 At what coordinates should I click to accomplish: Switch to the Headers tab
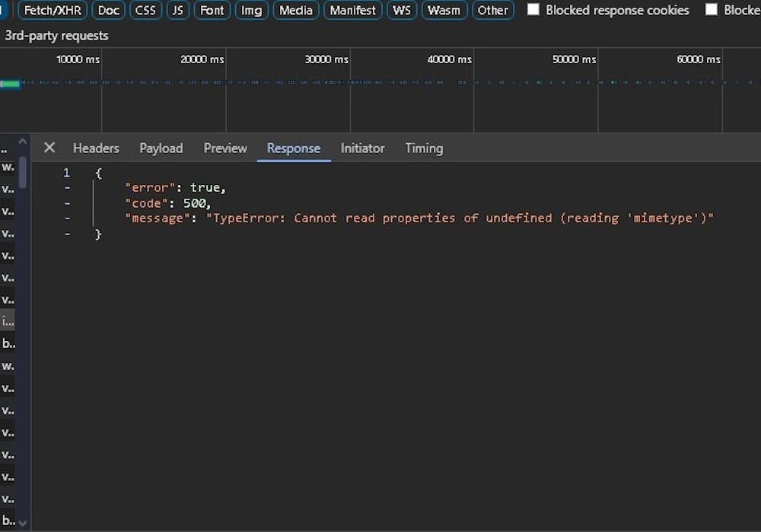(x=96, y=148)
